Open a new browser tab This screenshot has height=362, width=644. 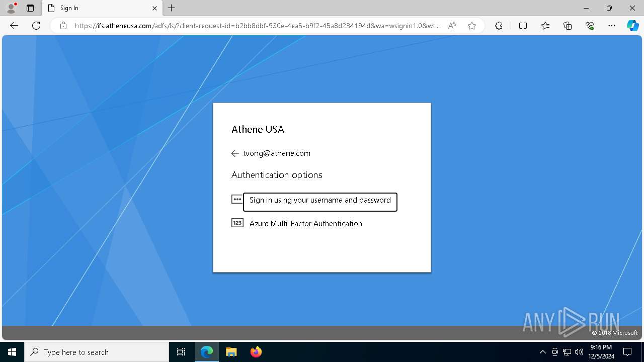point(172,8)
